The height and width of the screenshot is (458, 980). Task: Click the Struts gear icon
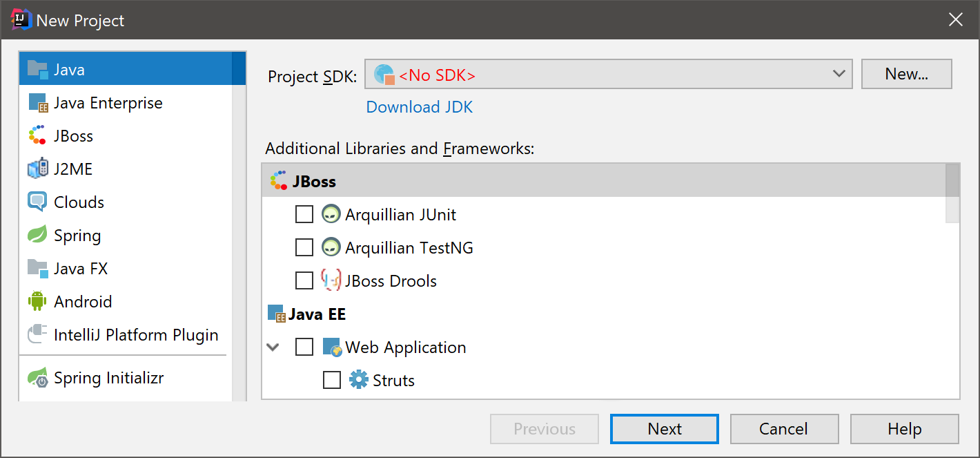click(x=359, y=381)
